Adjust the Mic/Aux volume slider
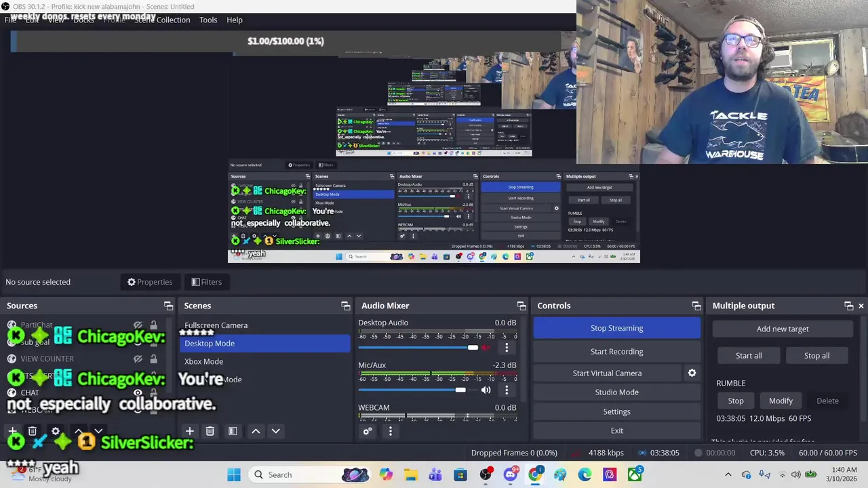The width and height of the screenshot is (868, 488). [x=418, y=390]
